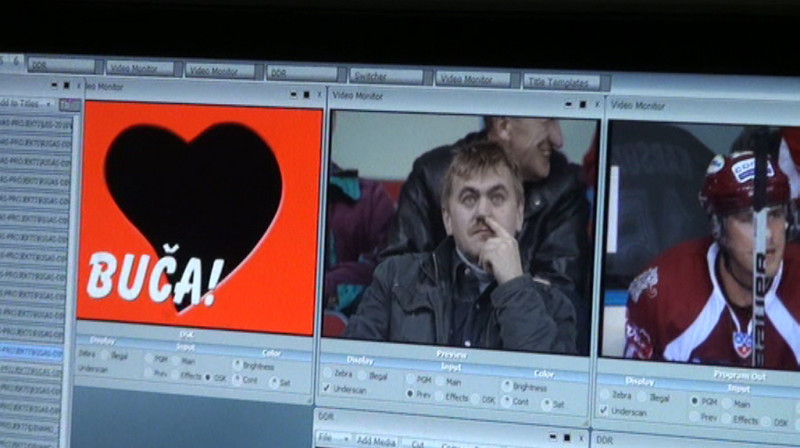Choose Prev input in the Preview monitor
Screen dimensions: 800x448
[410, 394]
